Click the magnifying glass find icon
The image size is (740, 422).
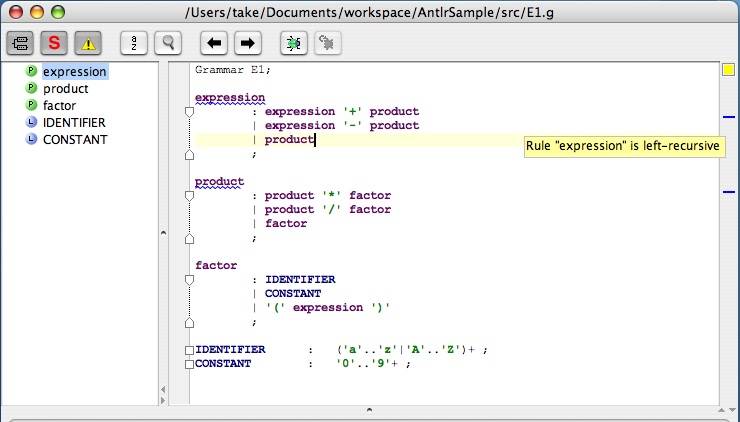(168, 43)
